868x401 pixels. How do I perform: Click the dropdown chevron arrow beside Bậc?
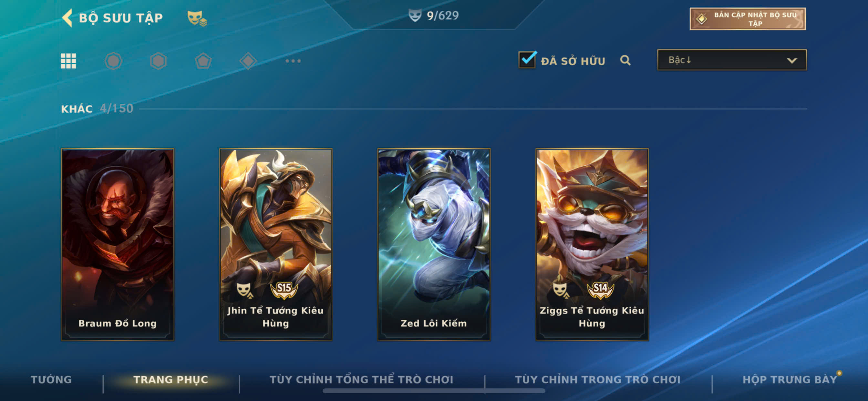tap(792, 61)
